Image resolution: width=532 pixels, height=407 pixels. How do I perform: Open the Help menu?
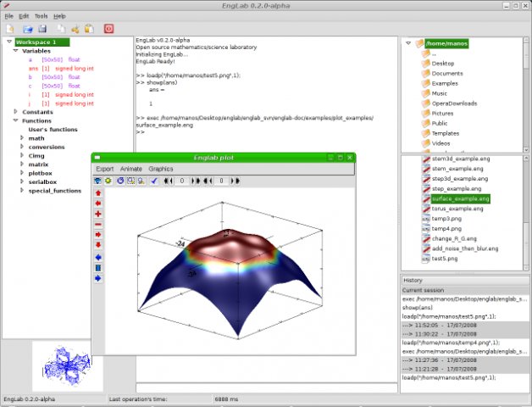tap(59, 16)
